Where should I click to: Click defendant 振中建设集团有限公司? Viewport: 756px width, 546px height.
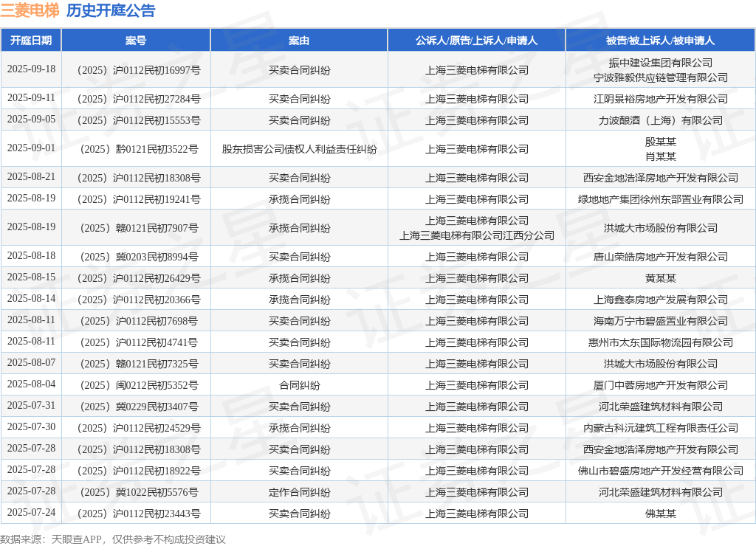coord(661,63)
